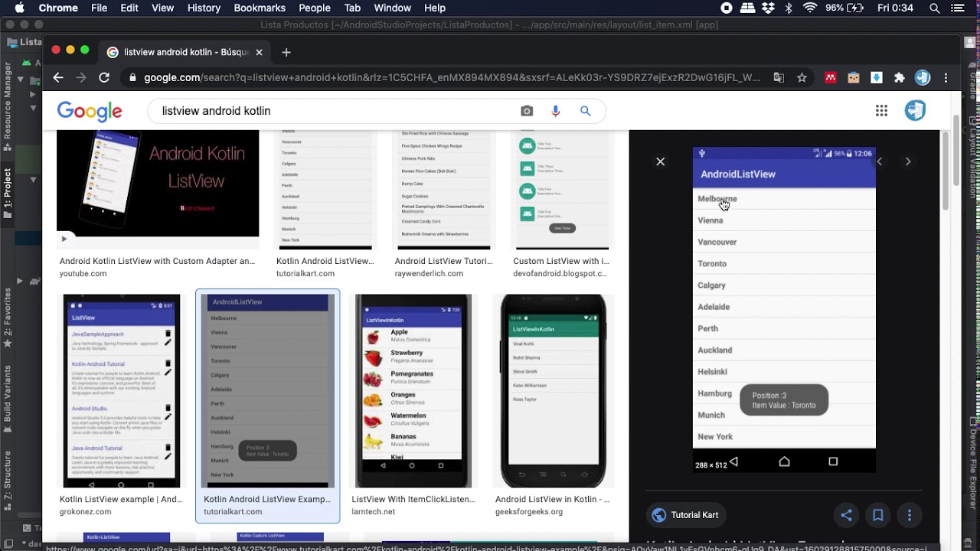
Task: Open the Window menu
Action: point(393,8)
